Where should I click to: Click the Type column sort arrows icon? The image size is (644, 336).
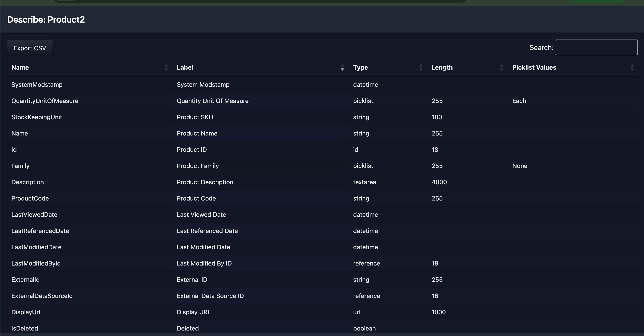[421, 67]
